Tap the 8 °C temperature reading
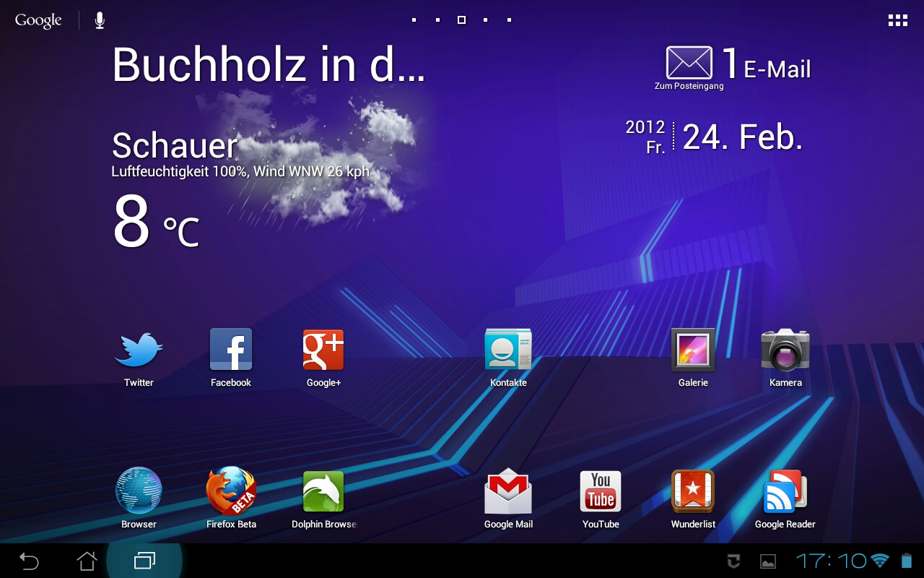 156,222
